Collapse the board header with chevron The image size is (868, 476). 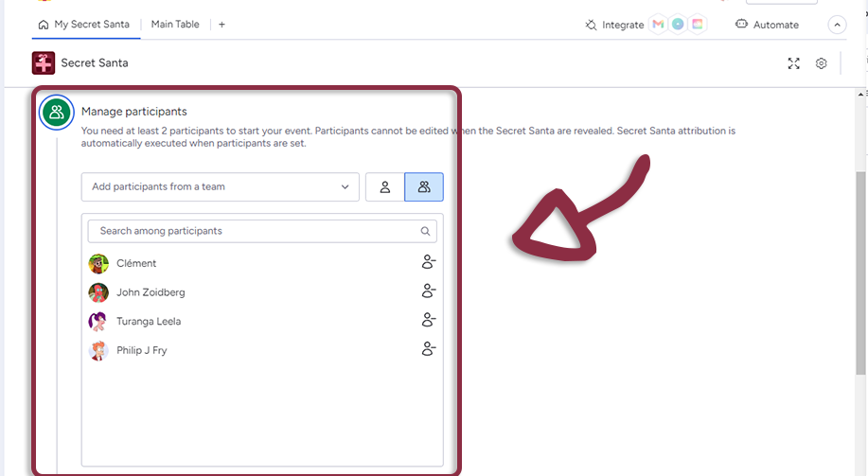coord(837,26)
